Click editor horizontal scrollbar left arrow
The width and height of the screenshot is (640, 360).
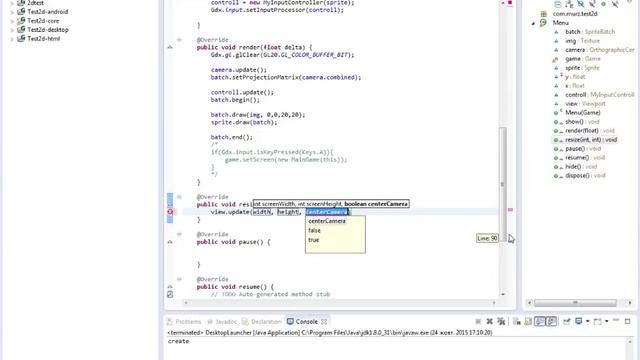click(x=186, y=303)
